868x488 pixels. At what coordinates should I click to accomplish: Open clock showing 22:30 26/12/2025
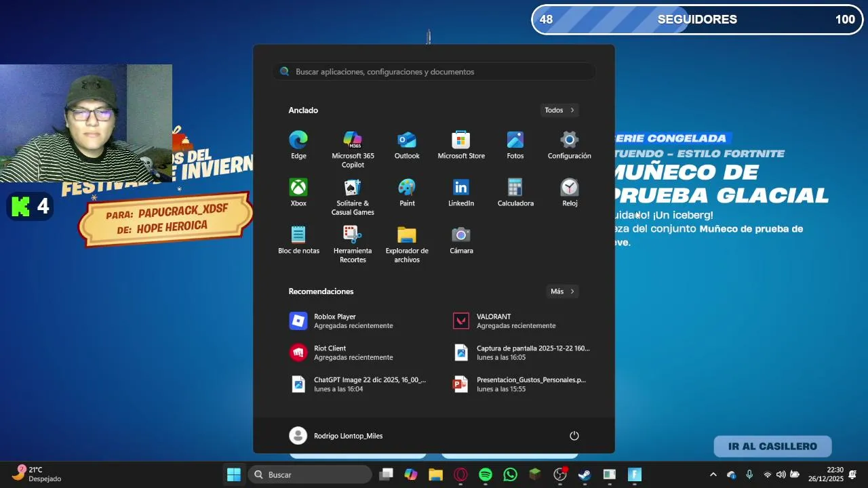tap(826, 474)
